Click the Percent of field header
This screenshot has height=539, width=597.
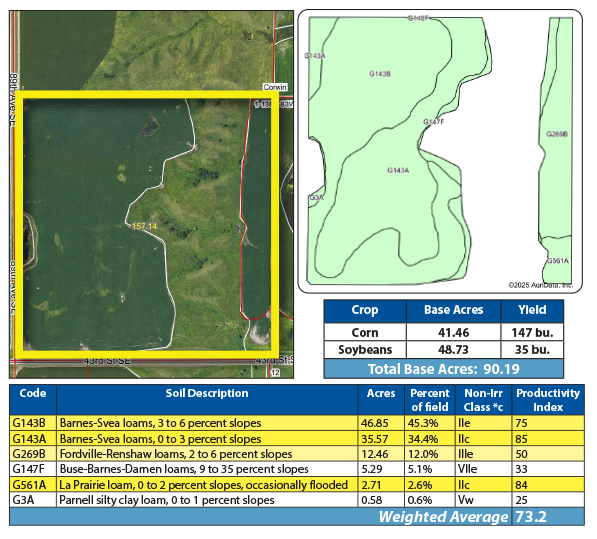[x=429, y=400]
